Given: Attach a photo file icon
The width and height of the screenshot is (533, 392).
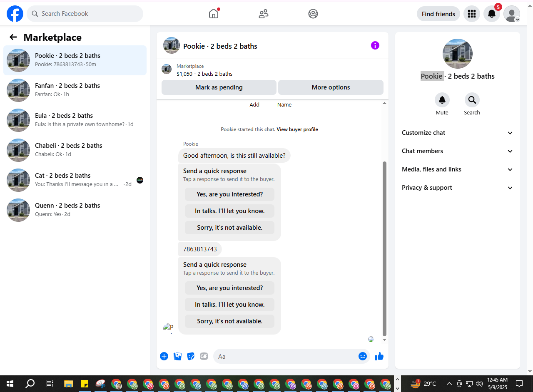Looking at the screenshot, I should 177,356.
